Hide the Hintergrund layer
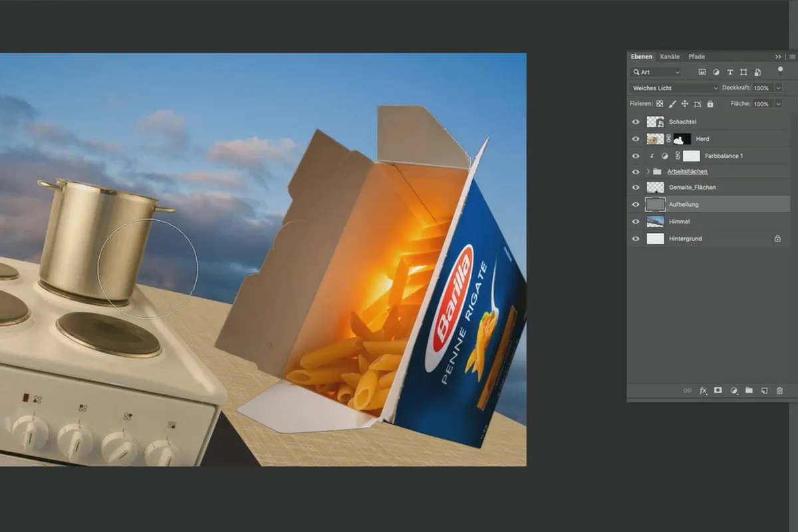Image resolution: width=798 pixels, height=532 pixels. [x=636, y=238]
